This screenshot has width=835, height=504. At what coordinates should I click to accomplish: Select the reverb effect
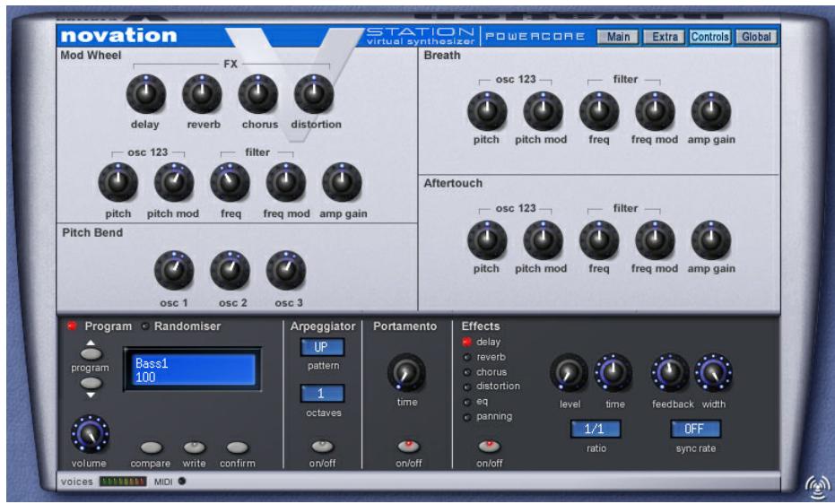[x=467, y=358]
